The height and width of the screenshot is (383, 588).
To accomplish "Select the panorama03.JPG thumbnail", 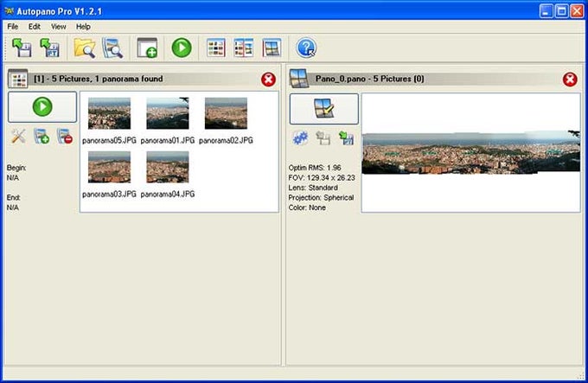I will (x=109, y=167).
